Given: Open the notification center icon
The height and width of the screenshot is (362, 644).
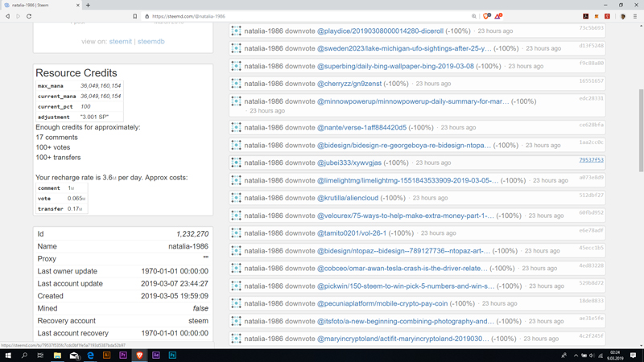Looking at the screenshot, I should click(x=634, y=355).
